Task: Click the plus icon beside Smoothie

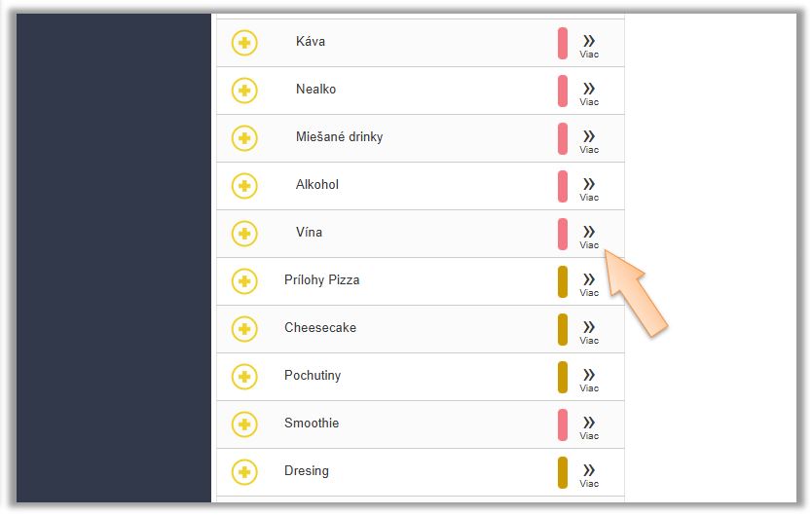Action: tap(244, 424)
